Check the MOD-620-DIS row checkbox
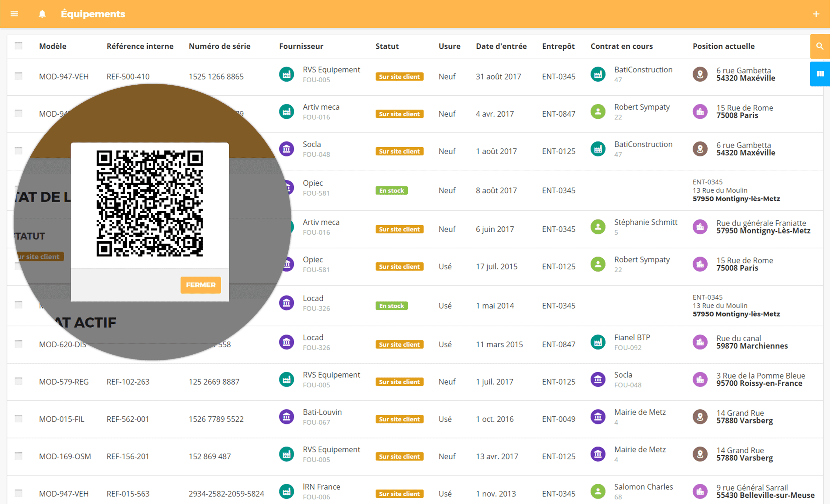 (x=19, y=344)
